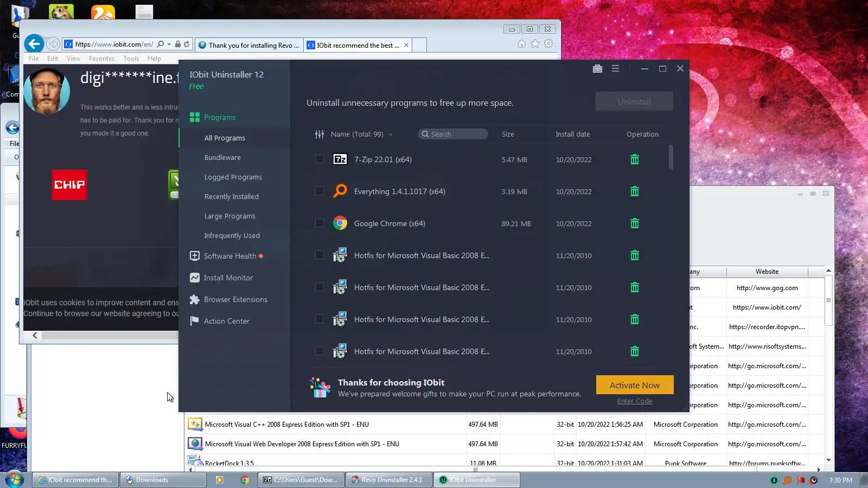Click the Website column header in Revo
The image size is (868, 488).
click(x=767, y=272)
